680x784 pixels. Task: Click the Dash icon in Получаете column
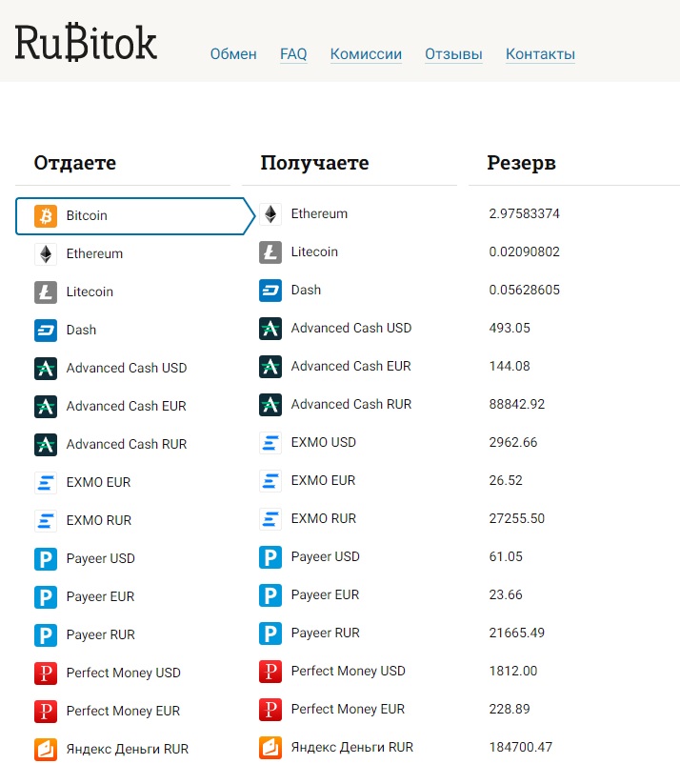(270, 290)
